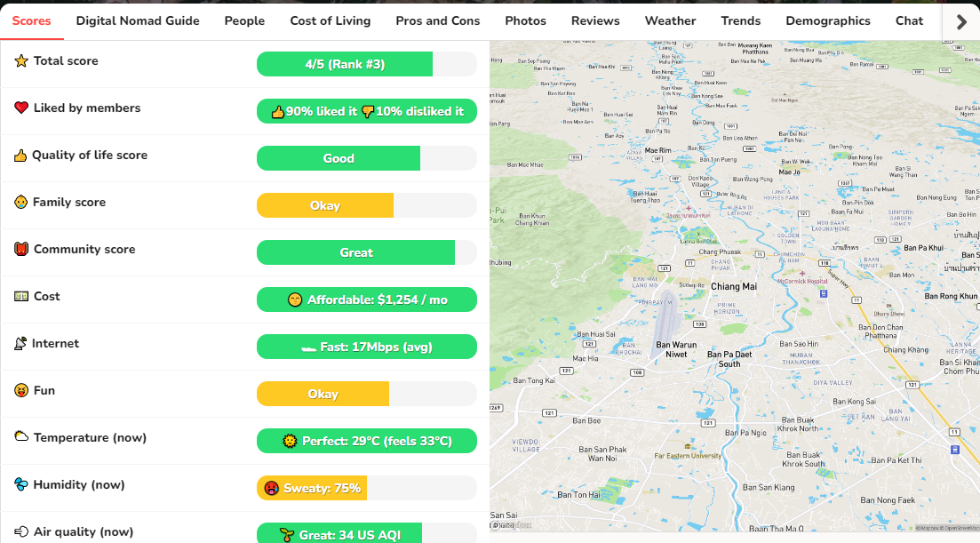
Task: Click the Fast: 17Mbps (avg) bar
Action: pyautogui.click(x=367, y=347)
